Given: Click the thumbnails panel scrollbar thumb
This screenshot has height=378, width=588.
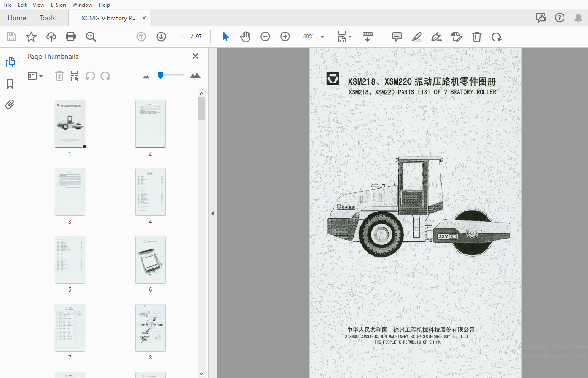Looking at the screenshot, I should click(x=202, y=108).
